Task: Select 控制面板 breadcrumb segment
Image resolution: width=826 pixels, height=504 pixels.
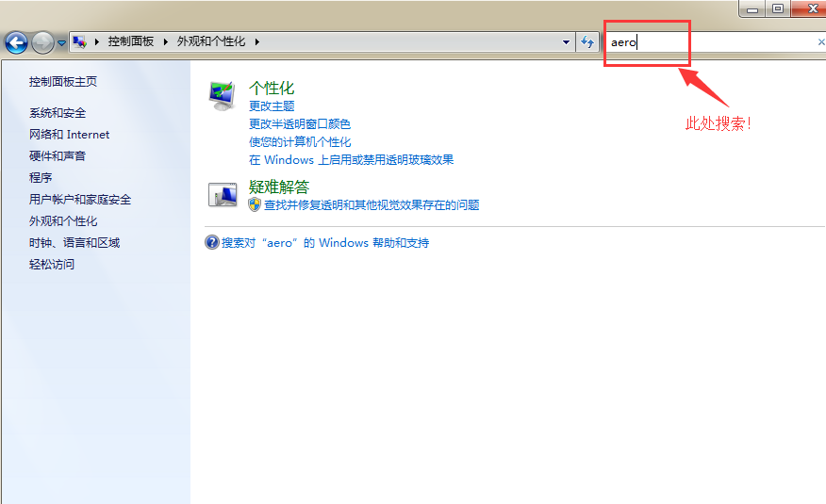Action: (131, 41)
